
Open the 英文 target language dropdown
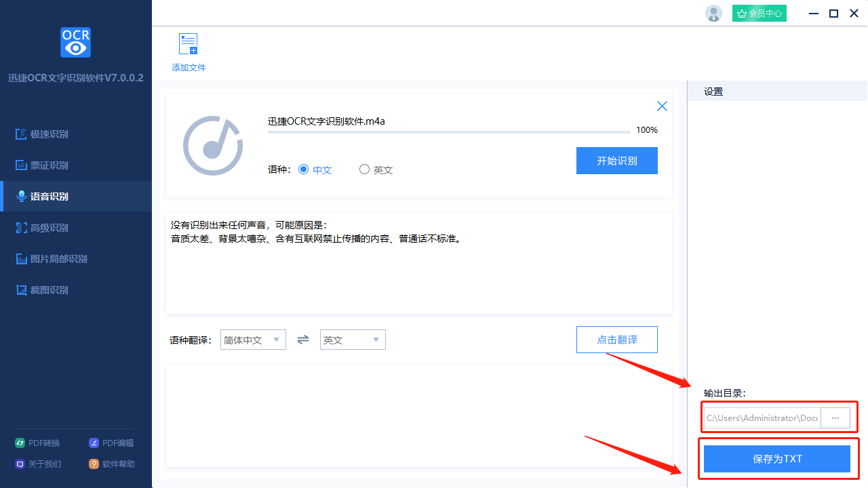click(353, 340)
